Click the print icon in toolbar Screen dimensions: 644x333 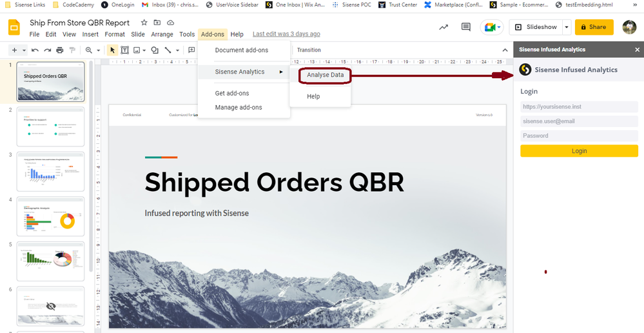59,50
